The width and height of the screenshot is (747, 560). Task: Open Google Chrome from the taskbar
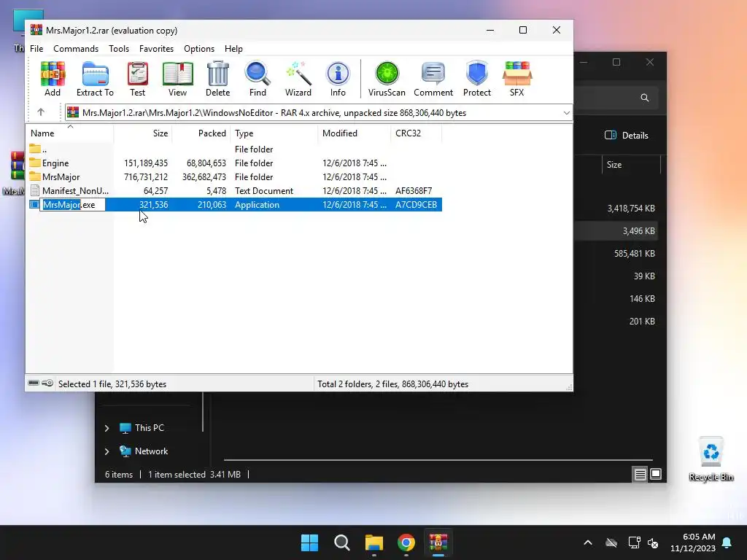[x=406, y=542]
